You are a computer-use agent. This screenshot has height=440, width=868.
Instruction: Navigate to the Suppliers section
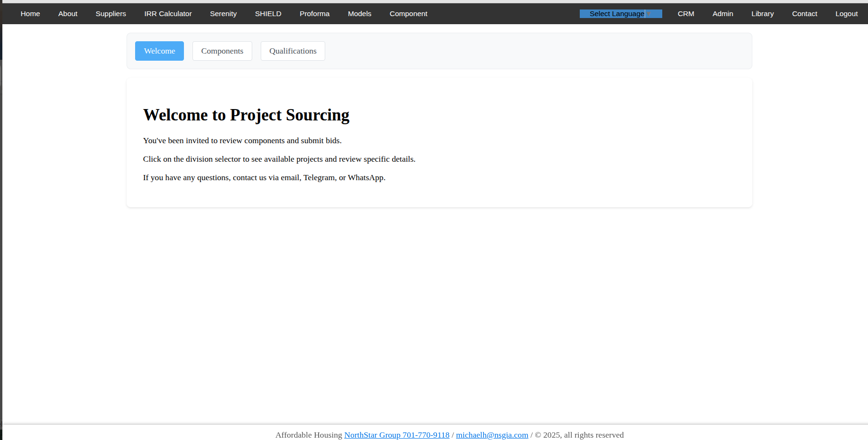tap(110, 14)
